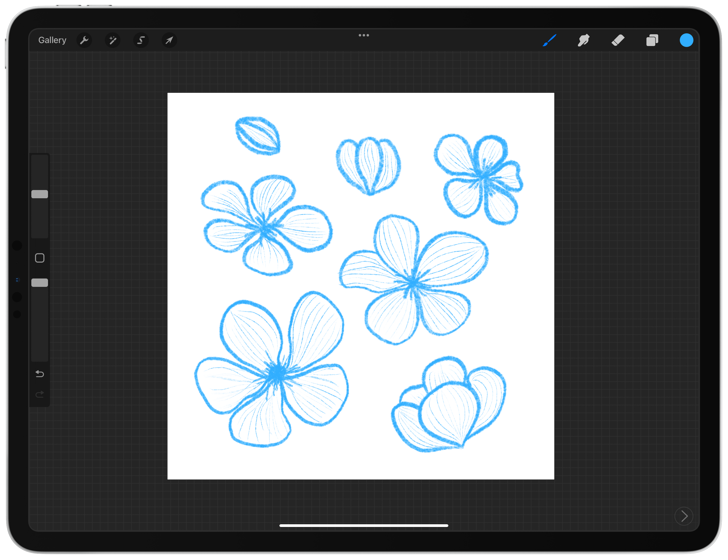Select the Smudge tool
Image resolution: width=728 pixels, height=560 pixels.
584,40
